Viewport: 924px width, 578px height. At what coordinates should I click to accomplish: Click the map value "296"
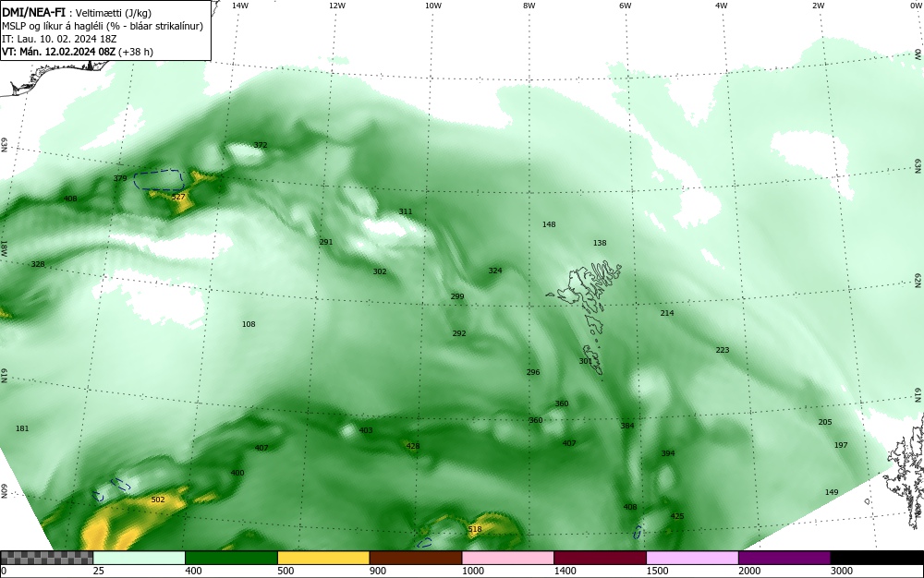tap(533, 373)
